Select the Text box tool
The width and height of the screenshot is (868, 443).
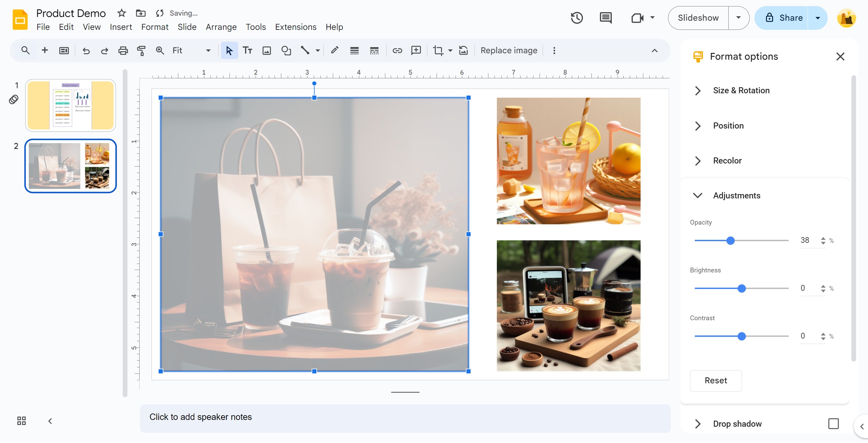click(248, 51)
